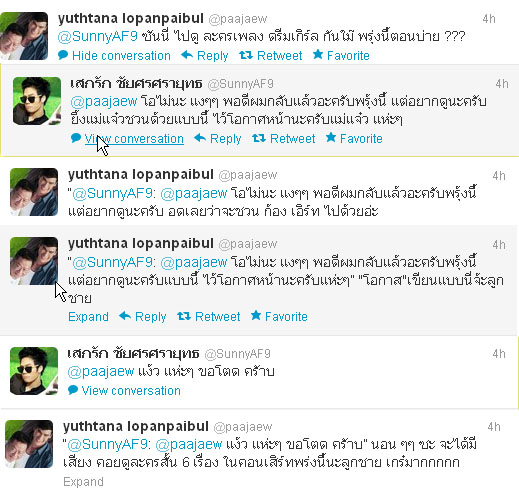Open the @paajaew mention in the second tweet
The image size is (519, 492).
[104, 101]
